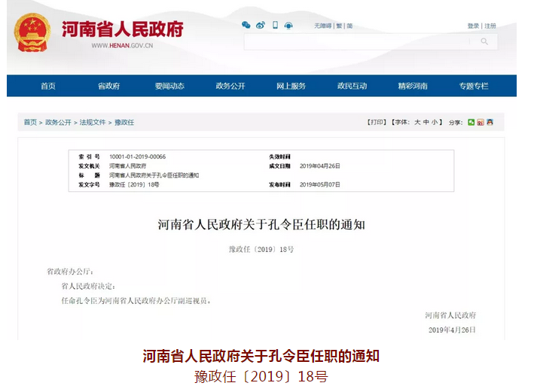This screenshot has width=534, height=392.
Task: Click the Henan government emblem logo
Action: [x=33, y=34]
